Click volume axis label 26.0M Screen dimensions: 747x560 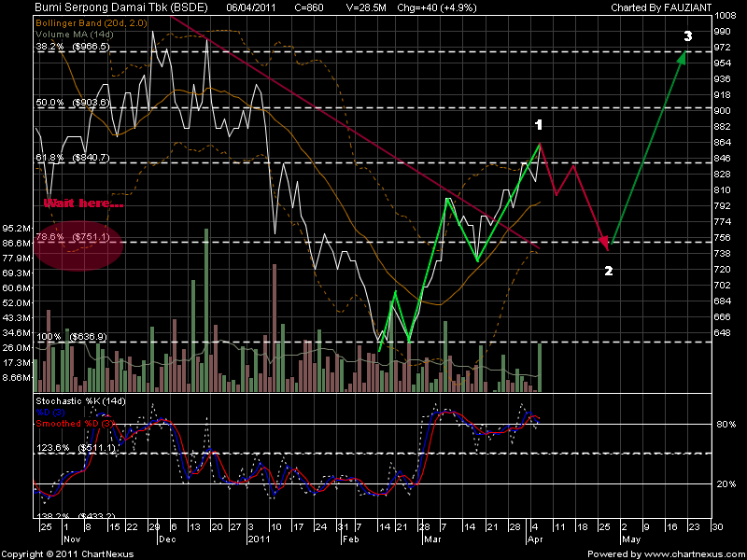17,347
